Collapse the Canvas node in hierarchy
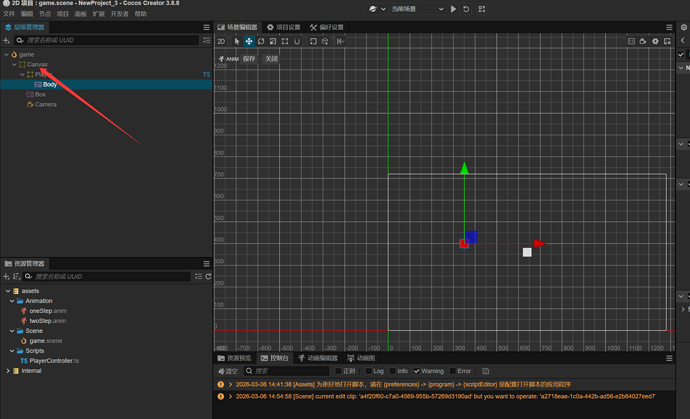This screenshot has height=419, width=690. pyautogui.click(x=14, y=64)
